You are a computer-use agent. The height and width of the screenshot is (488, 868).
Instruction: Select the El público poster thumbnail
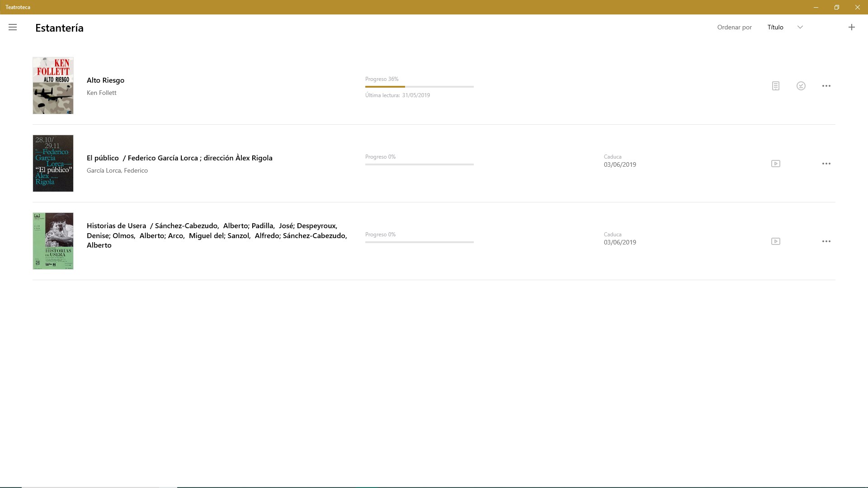53,163
